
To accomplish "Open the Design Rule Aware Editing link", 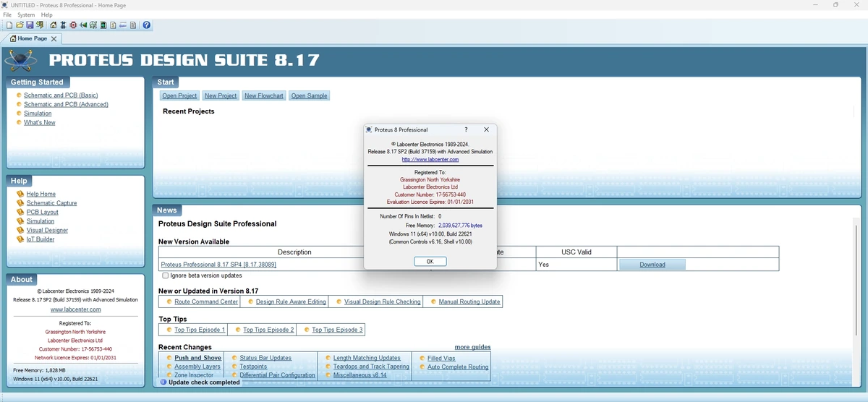I will pyautogui.click(x=291, y=301).
